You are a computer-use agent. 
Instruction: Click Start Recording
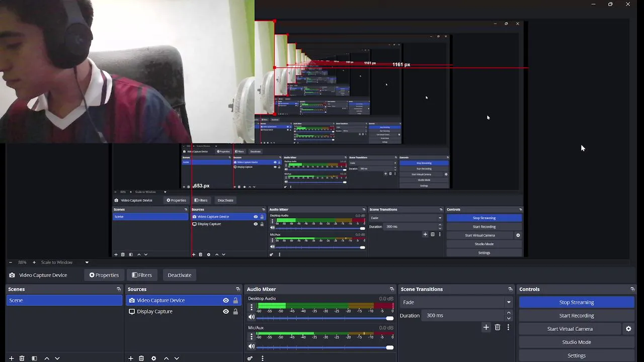[577, 316]
